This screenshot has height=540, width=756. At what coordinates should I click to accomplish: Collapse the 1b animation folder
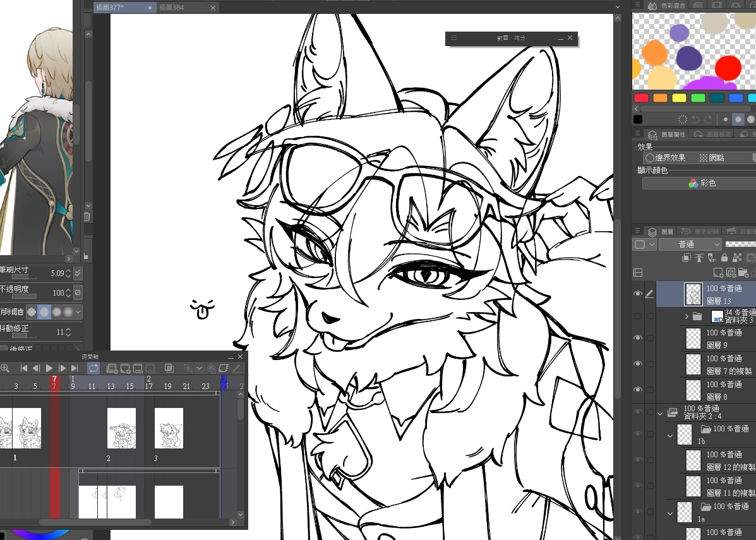[x=670, y=435]
